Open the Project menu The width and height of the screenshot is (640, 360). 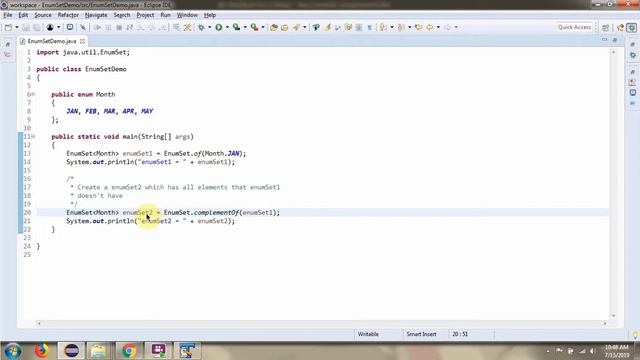[145, 15]
